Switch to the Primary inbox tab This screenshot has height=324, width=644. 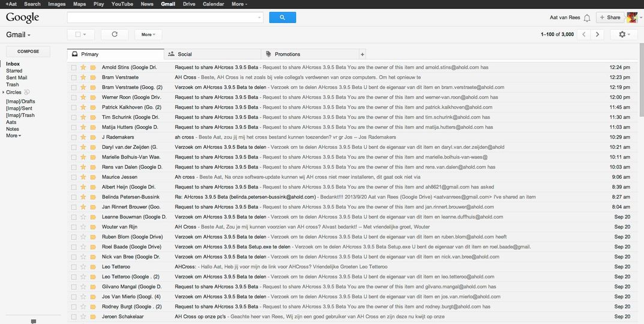[x=115, y=54]
